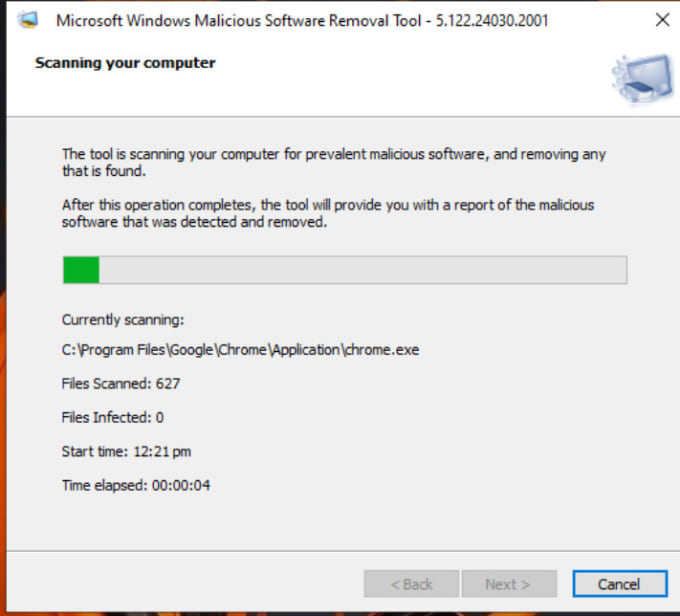Screen dimensions: 680x616
Task: Click the paragraph about the malicious software report
Action: coord(328,213)
